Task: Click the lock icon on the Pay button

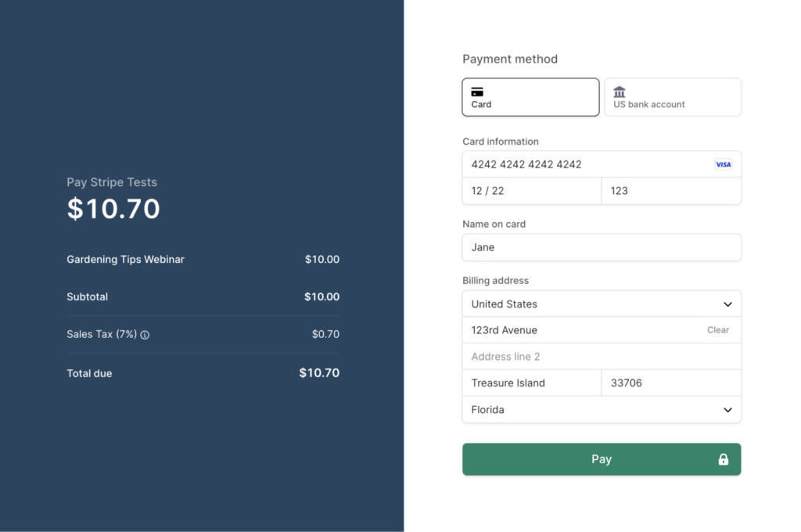Action: click(x=723, y=459)
